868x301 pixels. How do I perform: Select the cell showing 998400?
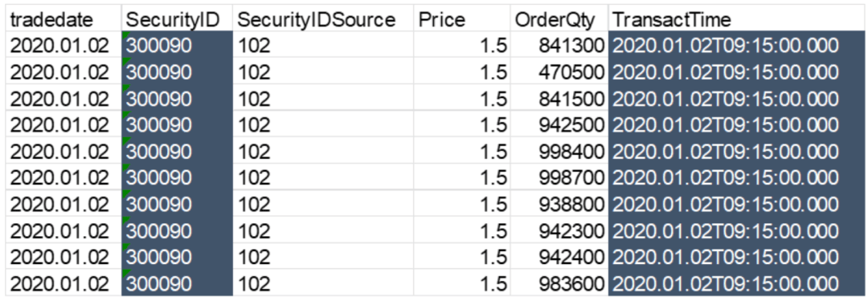coord(559,152)
